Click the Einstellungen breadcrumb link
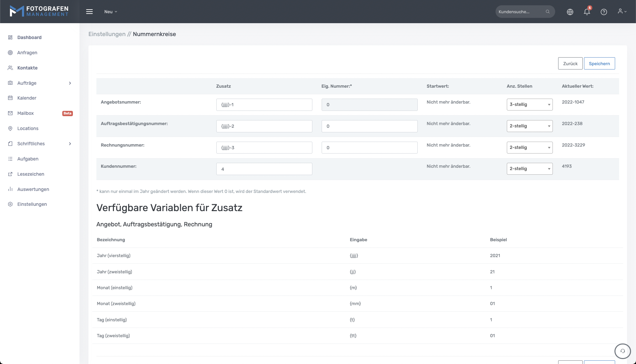The width and height of the screenshot is (636, 364). tap(107, 34)
